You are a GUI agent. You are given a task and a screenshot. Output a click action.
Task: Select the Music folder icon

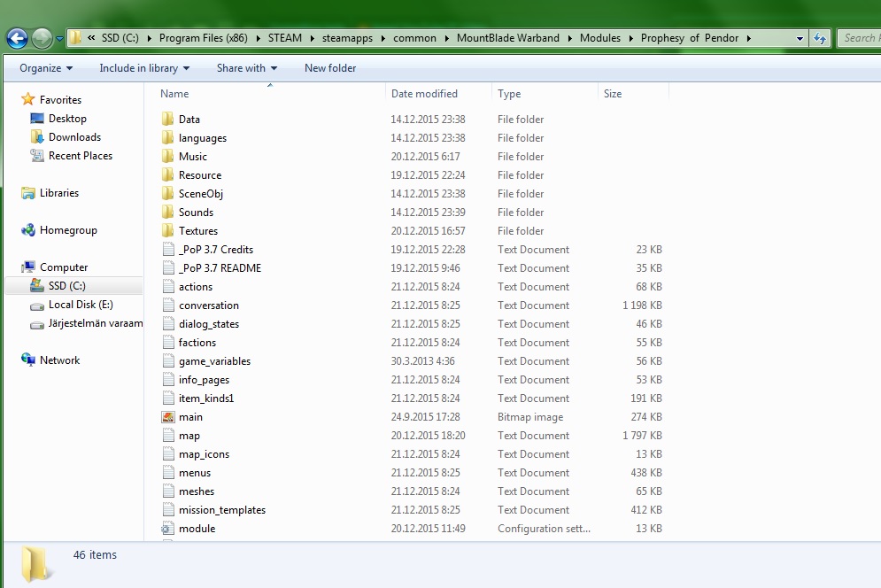(x=167, y=156)
